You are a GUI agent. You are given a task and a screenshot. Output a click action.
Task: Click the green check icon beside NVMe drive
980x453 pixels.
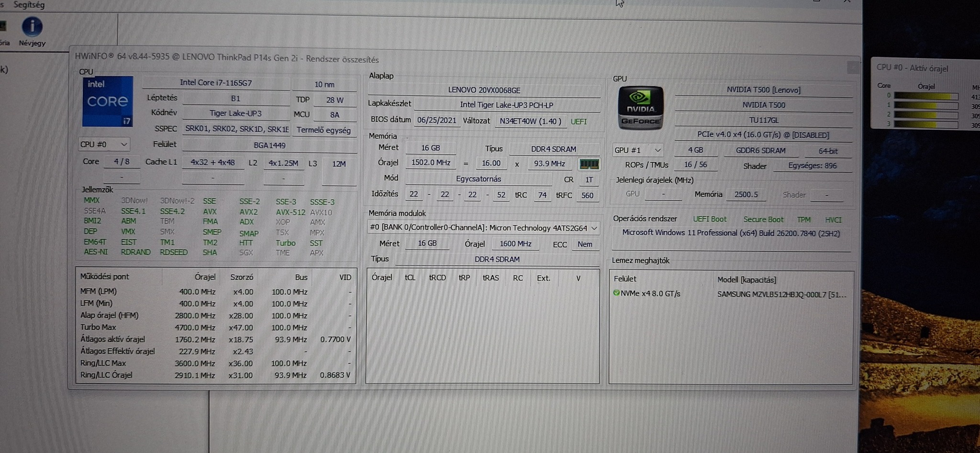pyautogui.click(x=616, y=293)
